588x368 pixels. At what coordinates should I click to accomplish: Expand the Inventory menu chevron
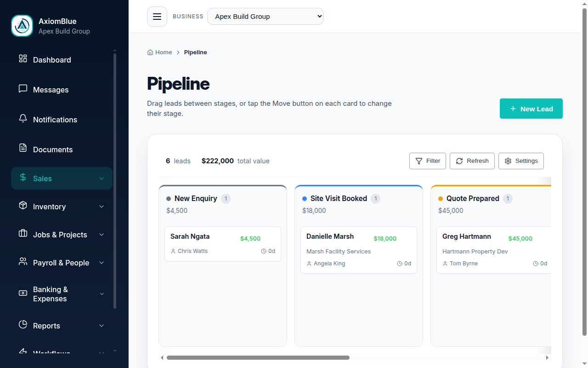pos(102,207)
